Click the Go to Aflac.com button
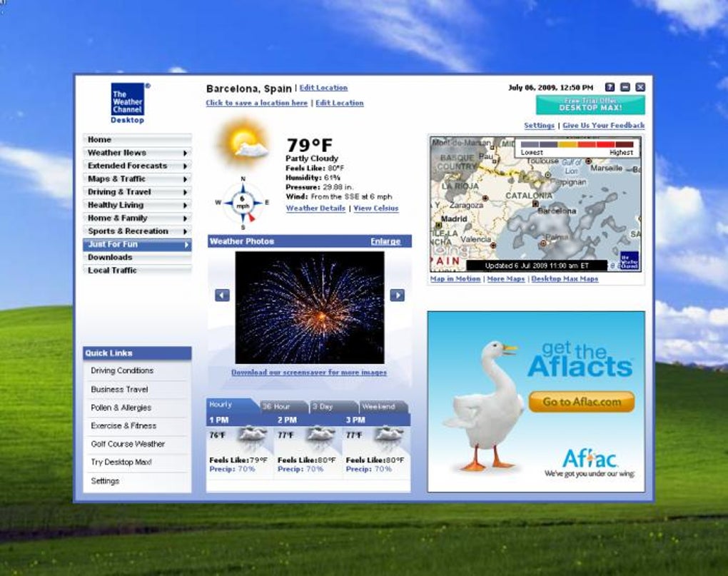The height and width of the screenshot is (576, 728). point(582,401)
